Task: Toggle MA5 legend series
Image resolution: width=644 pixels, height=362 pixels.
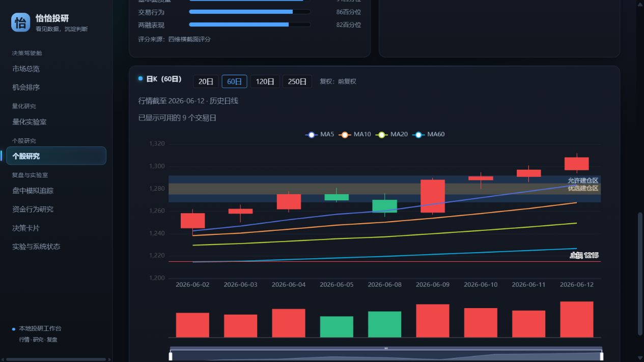Action: coord(320,135)
